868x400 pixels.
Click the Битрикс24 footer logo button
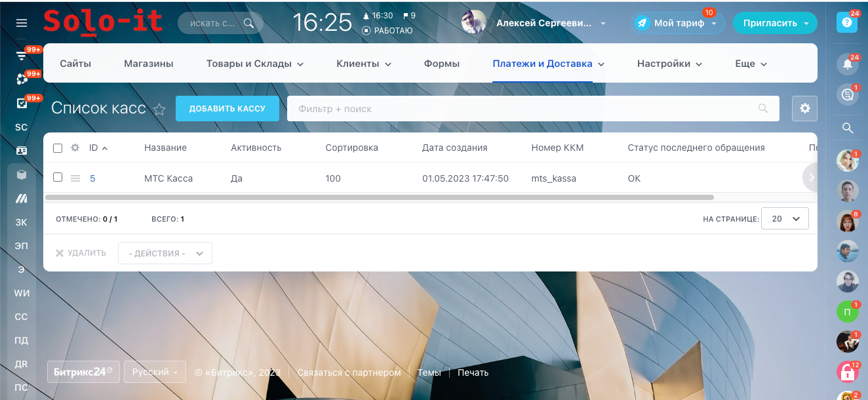click(83, 372)
